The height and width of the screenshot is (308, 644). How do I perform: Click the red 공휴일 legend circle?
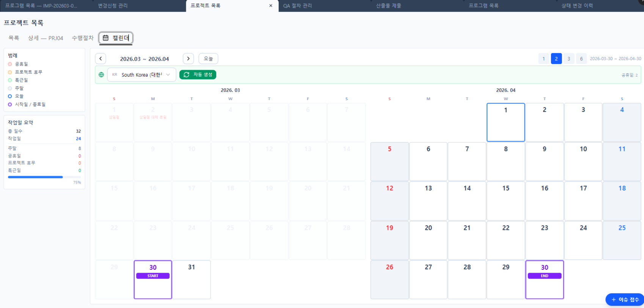10,64
